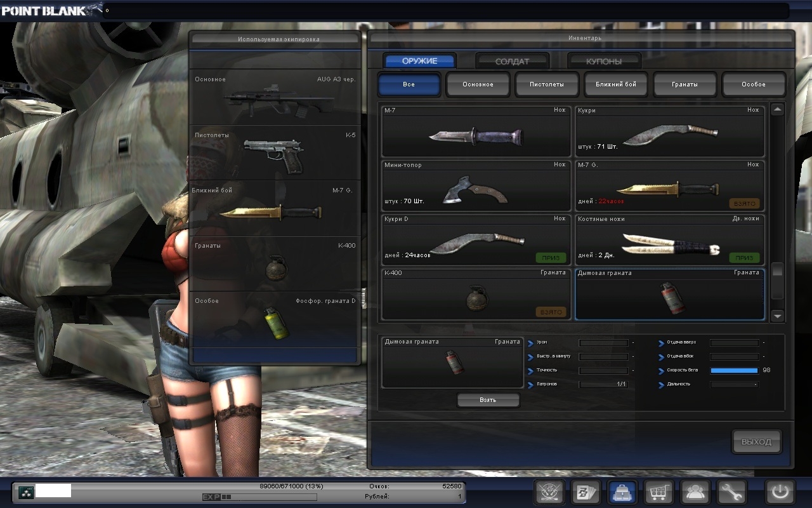Screen dimensions: 812x508
Task: Switch to the СОЛДАТ tab
Action: click(x=512, y=62)
